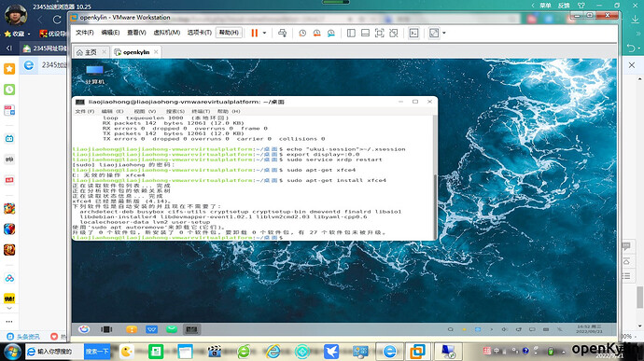Open VMware 文件(F) menu
Viewport: 644px width, 361px height.
[x=85, y=33]
